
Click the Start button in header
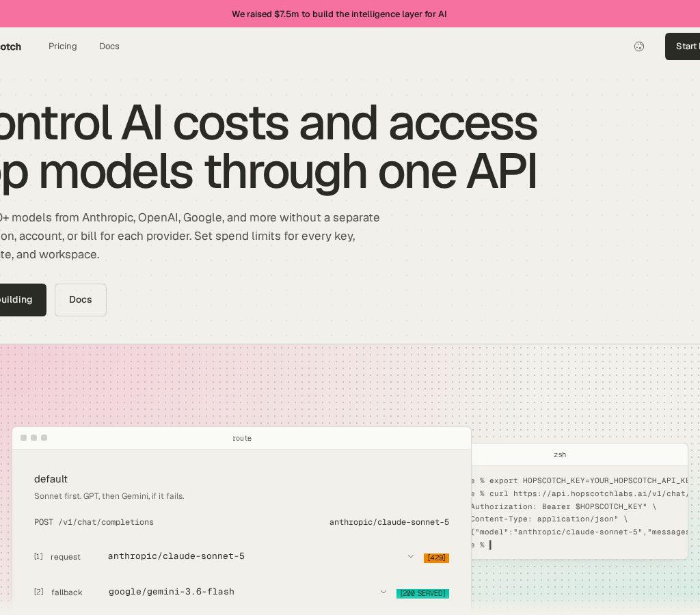pyautogui.click(x=683, y=46)
